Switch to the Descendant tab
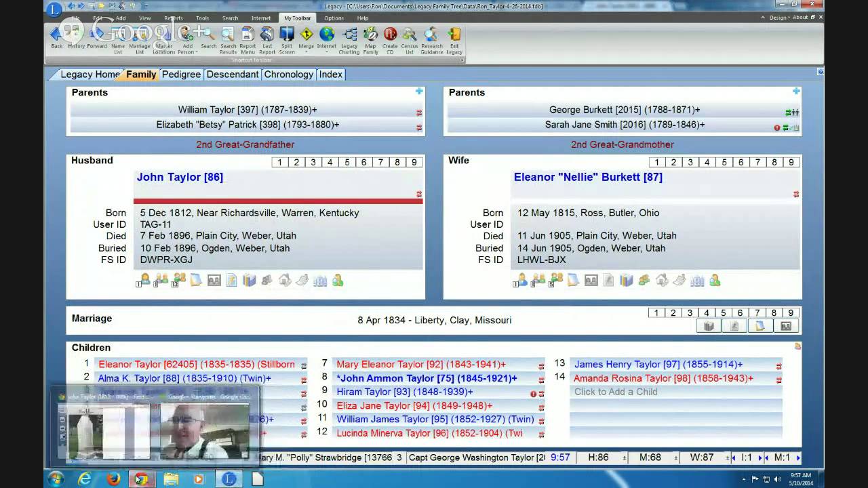 click(x=233, y=75)
